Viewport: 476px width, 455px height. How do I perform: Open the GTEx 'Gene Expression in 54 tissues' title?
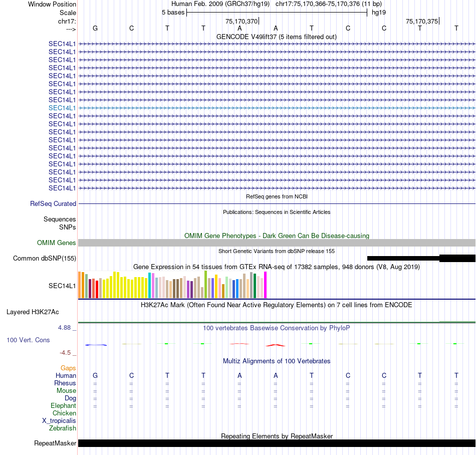(x=277, y=267)
